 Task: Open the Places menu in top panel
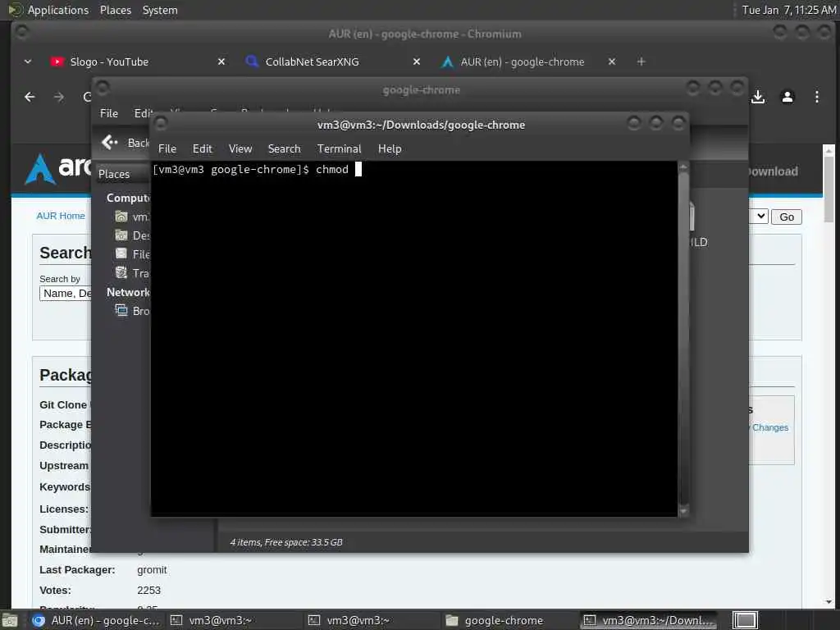point(115,10)
